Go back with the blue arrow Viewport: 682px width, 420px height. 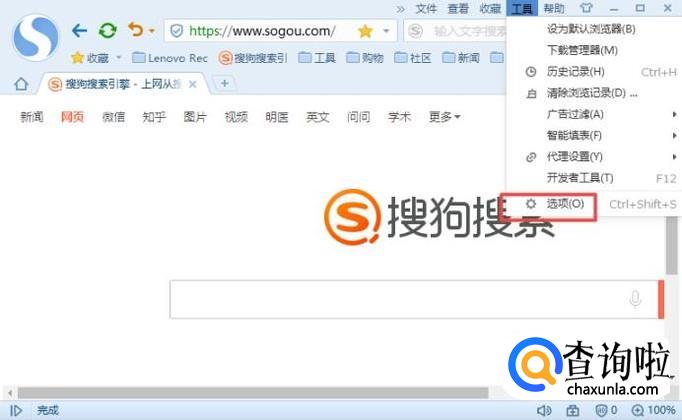point(80,30)
